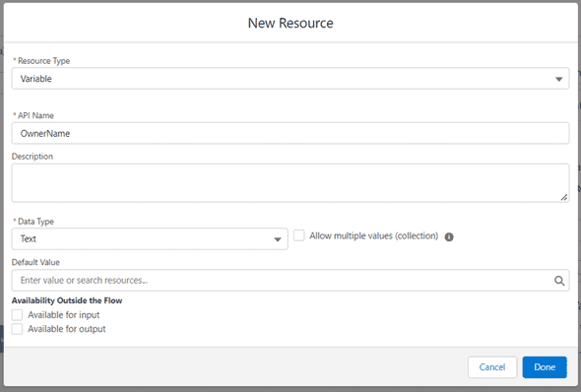Click inside the Description text area
Image resolution: width=581 pixels, height=392 pixels.
click(x=290, y=183)
